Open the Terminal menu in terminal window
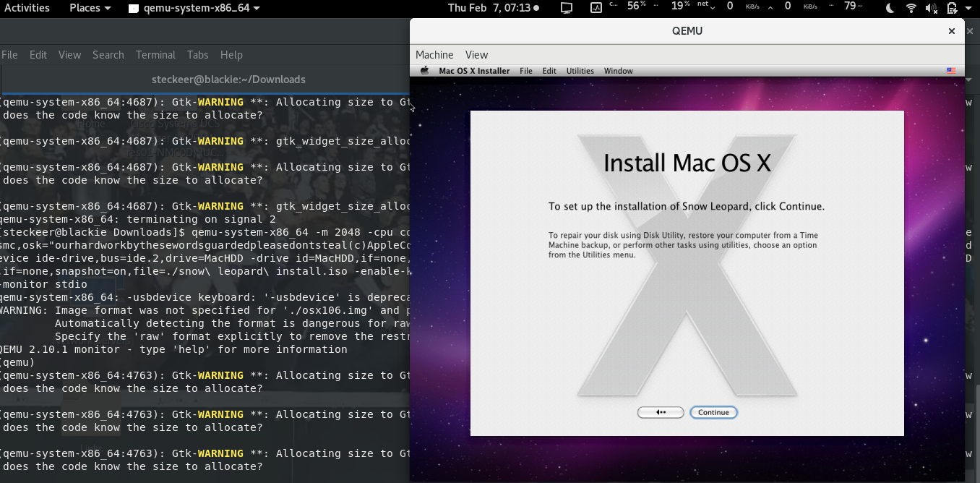Image resolution: width=980 pixels, height=483 pixels. [x=155, y=55]
